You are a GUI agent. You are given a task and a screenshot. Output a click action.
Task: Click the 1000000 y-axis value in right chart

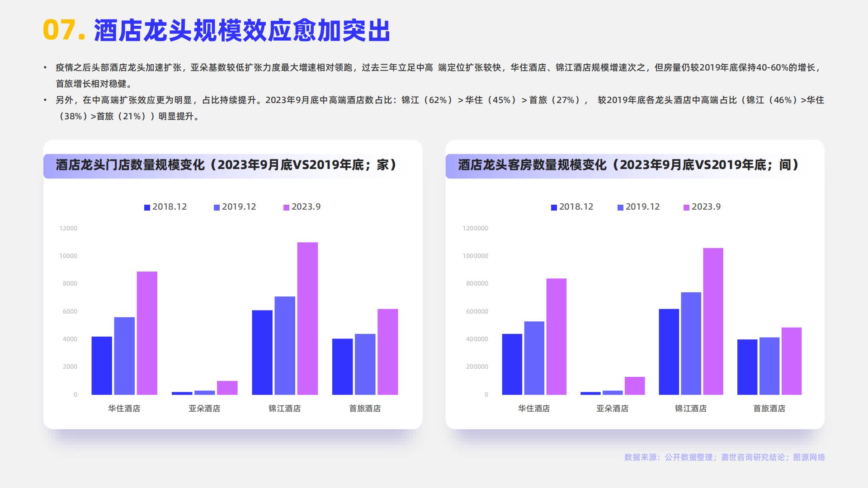coord(475,256)
